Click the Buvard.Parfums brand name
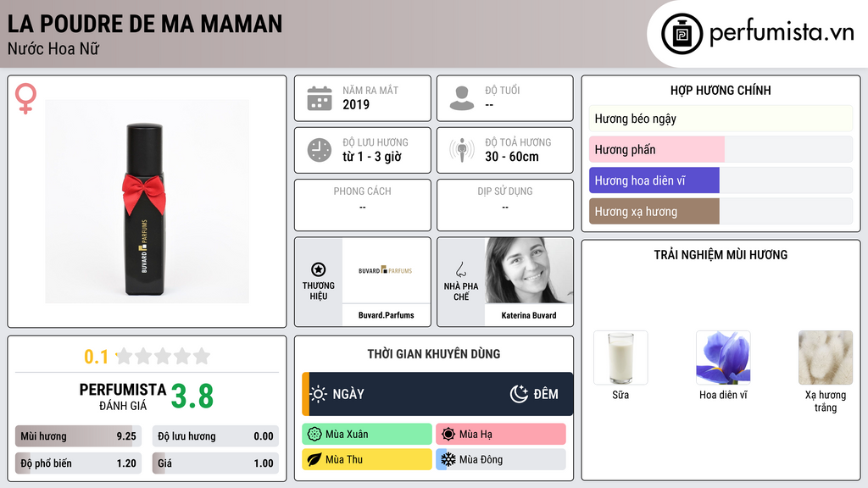The height and width of the screenshot is (488, 868). pos(386,315)
